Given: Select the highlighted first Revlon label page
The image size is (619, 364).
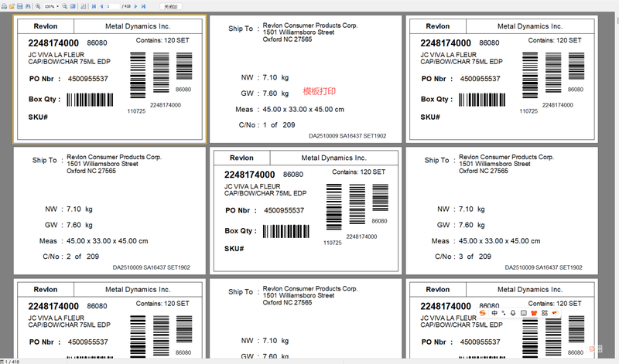Looking at the screenshot, I should tap(110, 79).
